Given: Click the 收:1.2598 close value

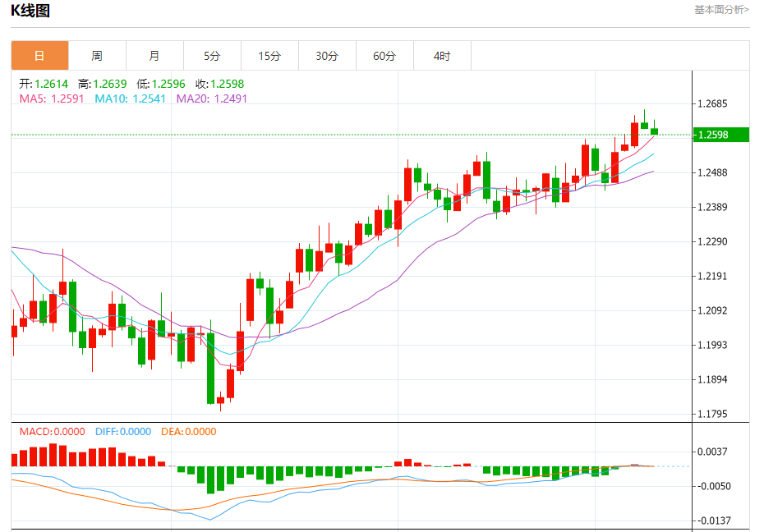Looking at the screenshot, I should tap(219, 84).
